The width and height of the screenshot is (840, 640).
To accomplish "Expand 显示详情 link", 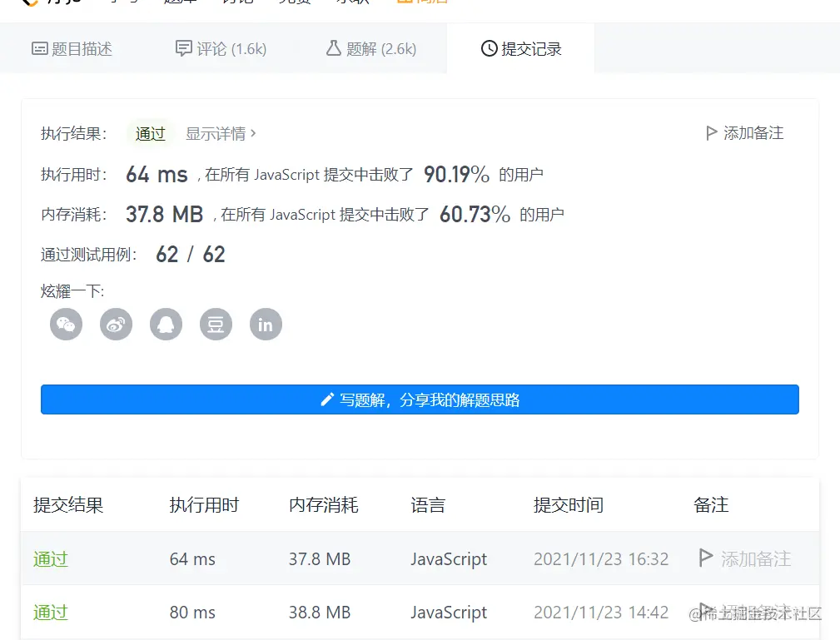I will click(x=221, y=133).
